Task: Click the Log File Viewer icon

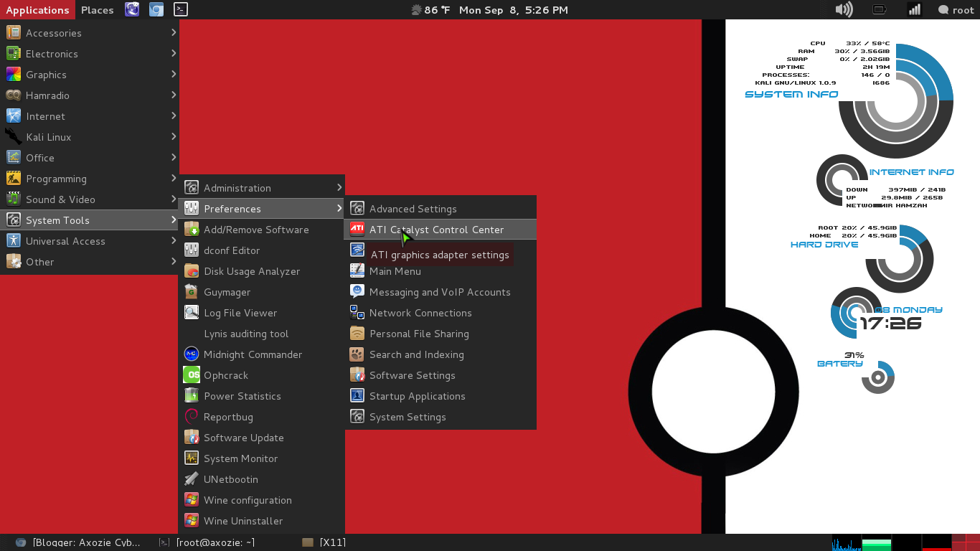Action: [x=192, y=313]
